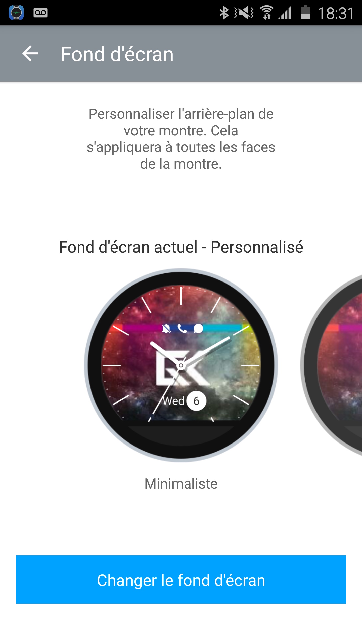The width and height of the screenshot is (362, 644).
Task: Tap the date circle showing 6
Action: coord(196,401)
